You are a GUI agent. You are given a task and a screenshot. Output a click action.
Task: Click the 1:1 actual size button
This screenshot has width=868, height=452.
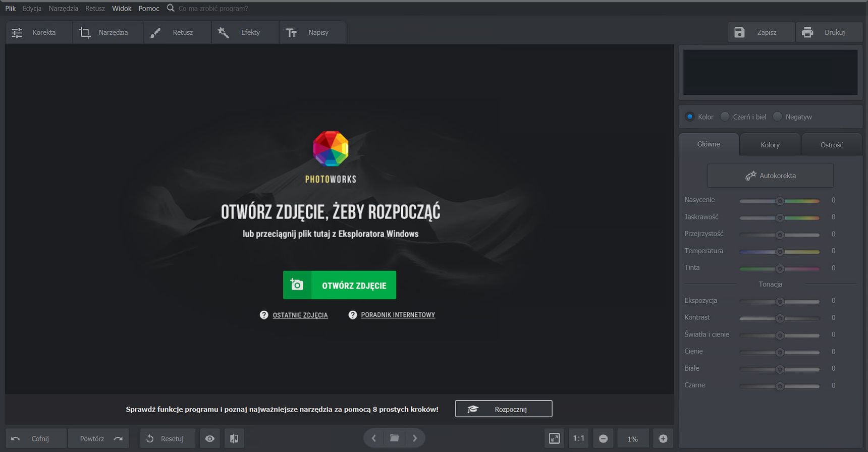(x=579, y=438)
